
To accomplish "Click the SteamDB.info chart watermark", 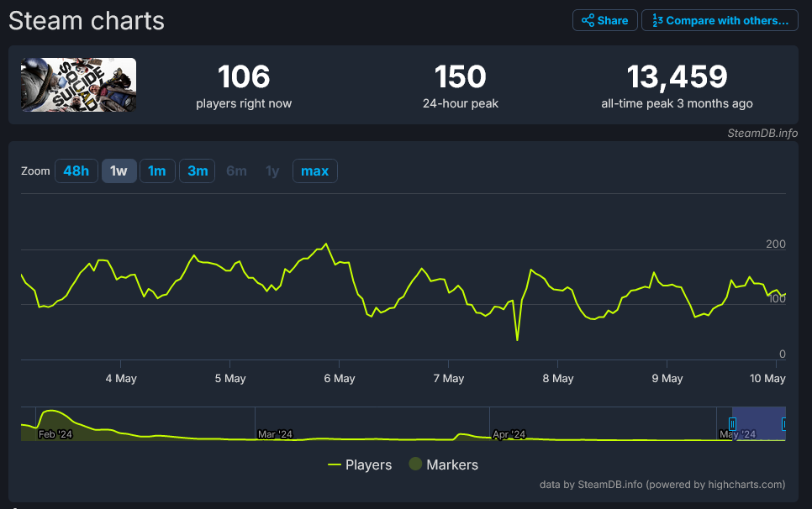I will pyautogui.click(x=762, y=133).
